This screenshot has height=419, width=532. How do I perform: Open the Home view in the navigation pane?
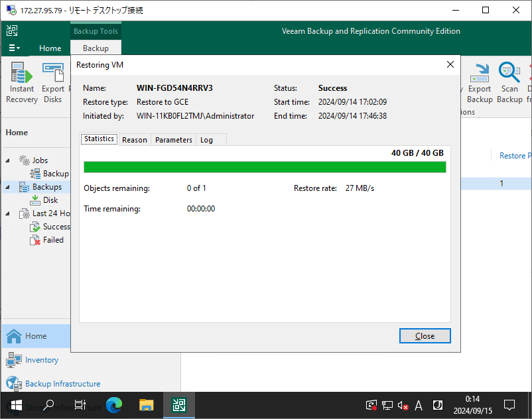[x=36, y=336]
